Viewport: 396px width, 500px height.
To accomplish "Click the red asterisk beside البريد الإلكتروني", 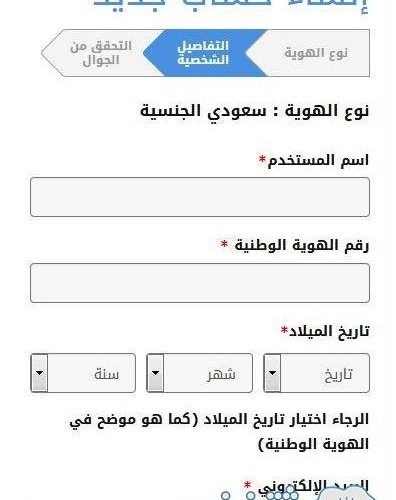I will (247, 485).
